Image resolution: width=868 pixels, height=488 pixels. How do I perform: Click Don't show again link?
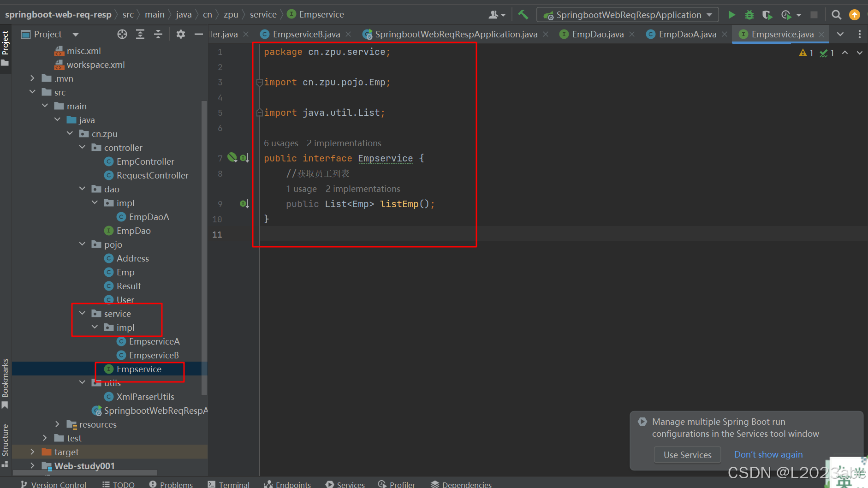point(768,455)
